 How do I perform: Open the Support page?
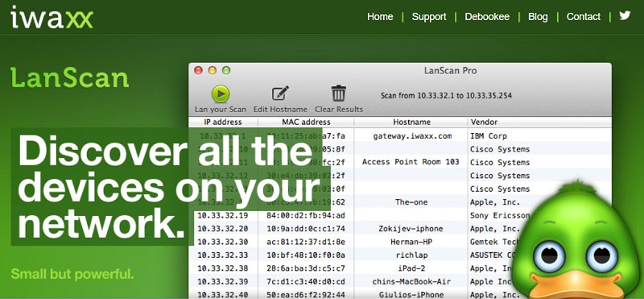coord(429,17)
